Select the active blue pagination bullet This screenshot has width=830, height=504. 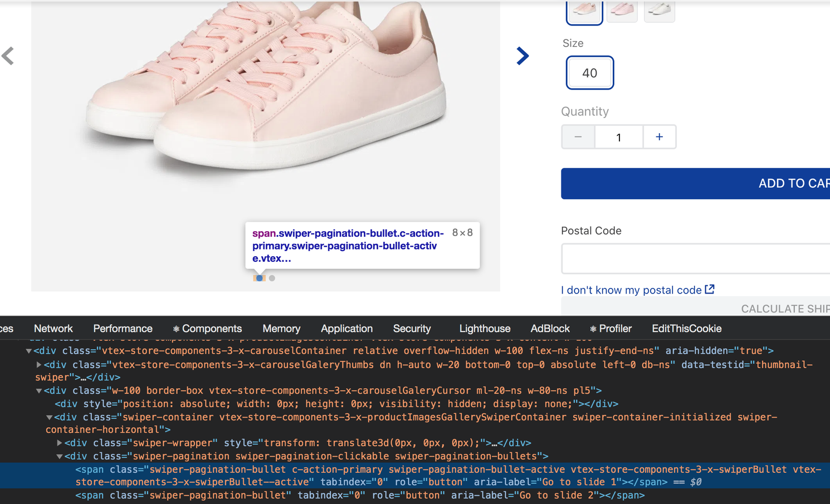coord(259,278)
